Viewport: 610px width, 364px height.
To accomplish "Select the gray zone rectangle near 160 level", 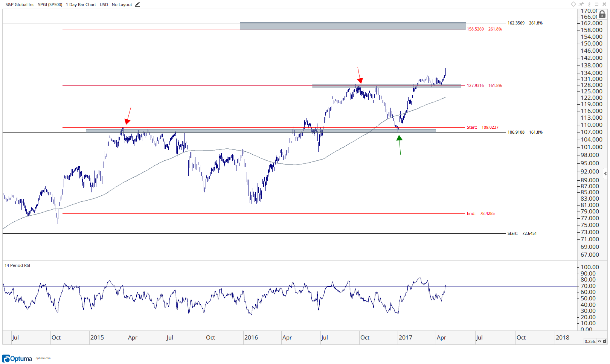I will click(353, 26).
